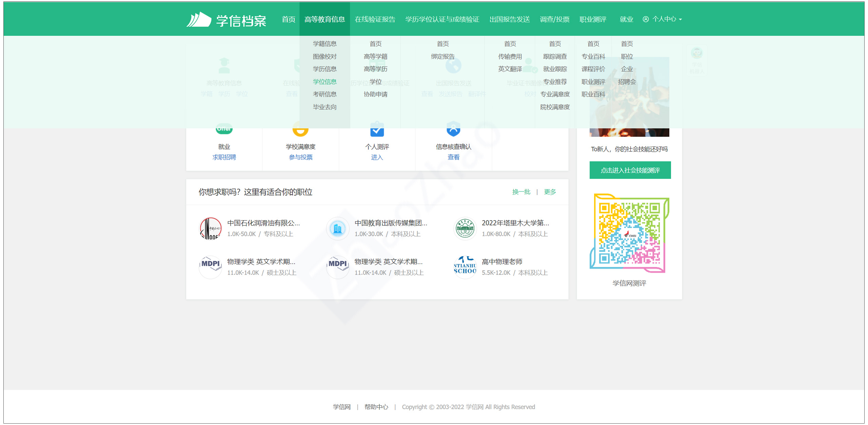Click the 学信网 footer link
Screen dimensions: 868x425
(341, 407)
